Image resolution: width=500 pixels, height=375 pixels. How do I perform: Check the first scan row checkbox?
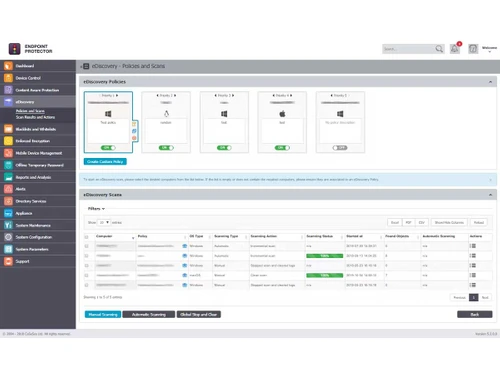[x=87, y=246]
